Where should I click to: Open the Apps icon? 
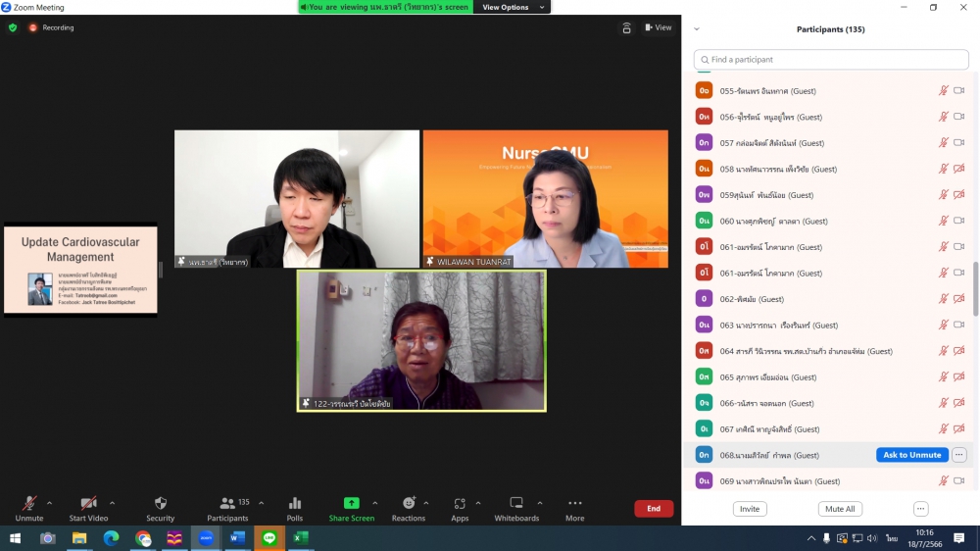460,504
